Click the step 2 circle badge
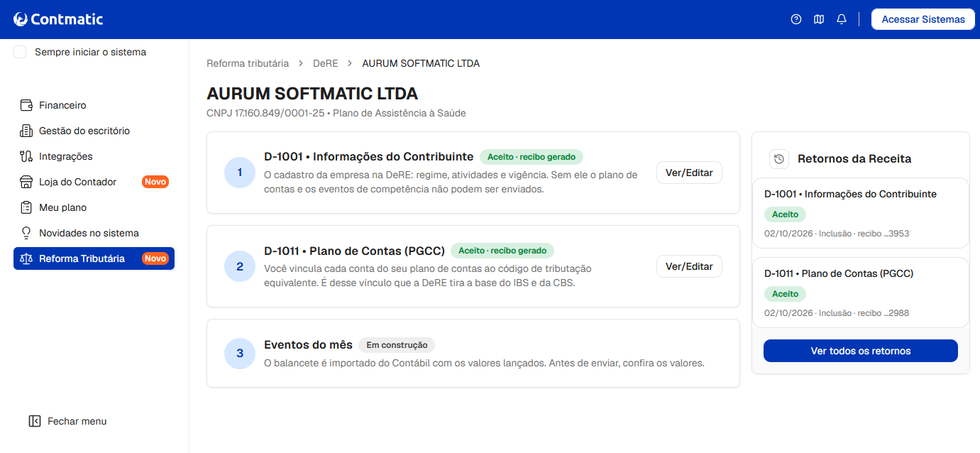The image size is (980, 453). (x=240, y=266)
